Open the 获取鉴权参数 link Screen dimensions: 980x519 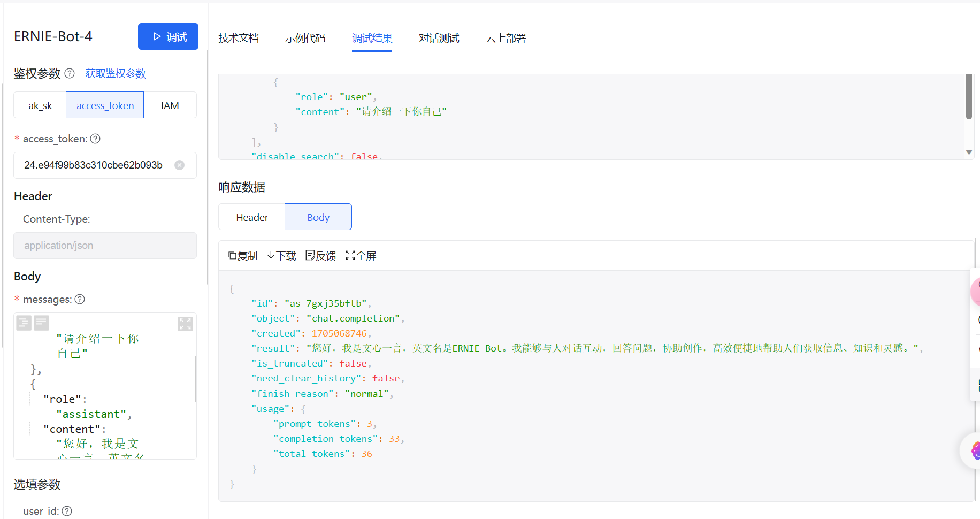tap(116, 73)
